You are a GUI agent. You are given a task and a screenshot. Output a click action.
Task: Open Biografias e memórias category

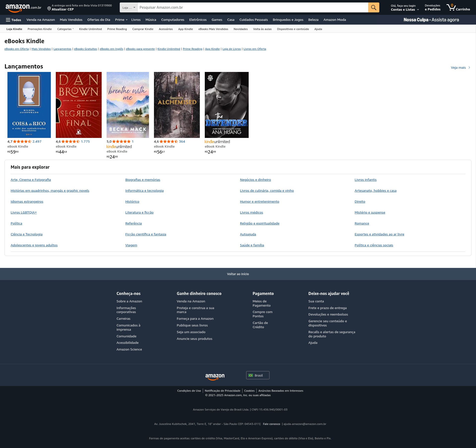[143, 180]
